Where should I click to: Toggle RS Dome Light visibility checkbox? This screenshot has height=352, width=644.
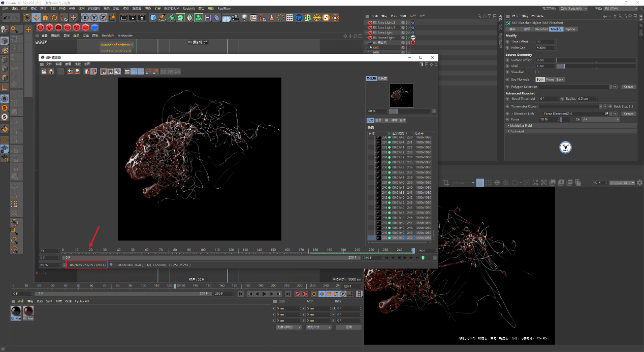point(403,38)
